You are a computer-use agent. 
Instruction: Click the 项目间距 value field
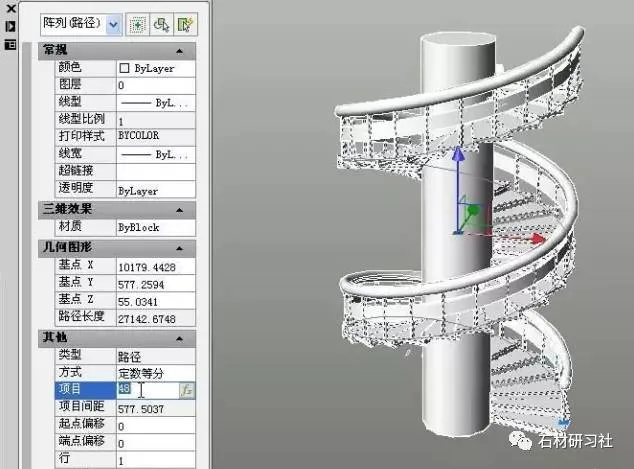(x=155, y=409)
